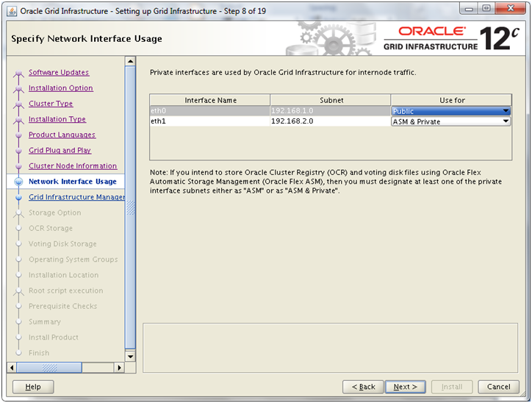Click the disabled Install button
The width and height of the screenshot is (532, 403).
[x=452, y=387]
